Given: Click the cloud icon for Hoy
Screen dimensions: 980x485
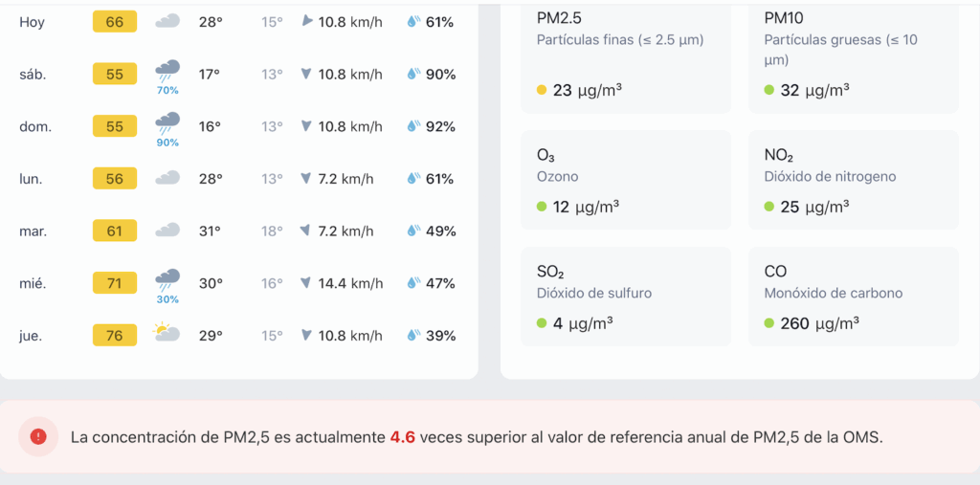Looking at the screenshot, I should [167, 21].
